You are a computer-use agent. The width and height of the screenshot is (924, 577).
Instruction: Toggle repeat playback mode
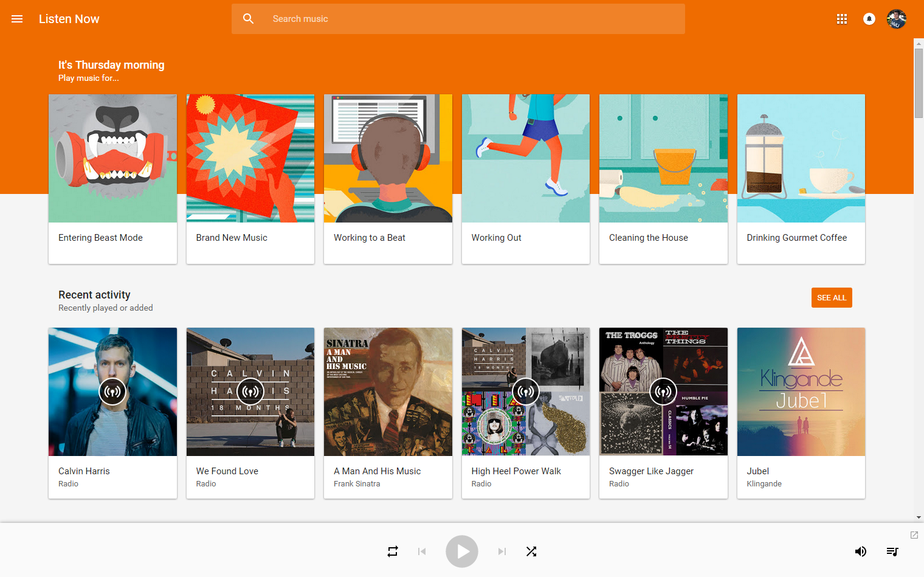click(x=393, y=551)
